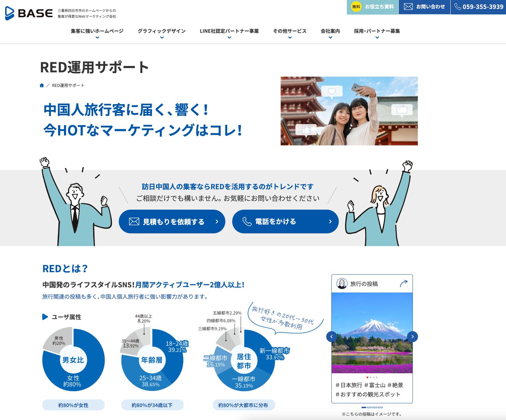
Task: Open 採用・パートナー募集 navigation item
Action: pos(377,31)
